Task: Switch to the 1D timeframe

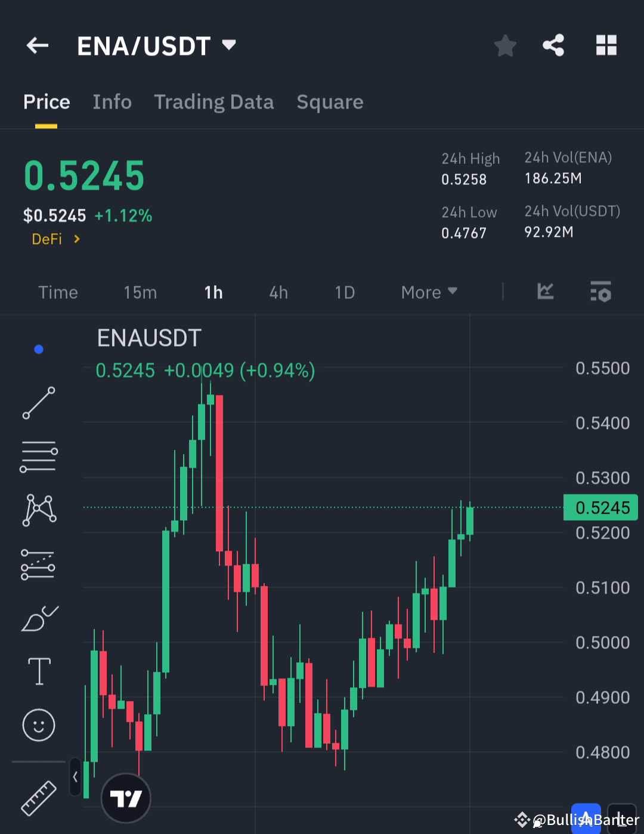Action: [x=345, y=292]
